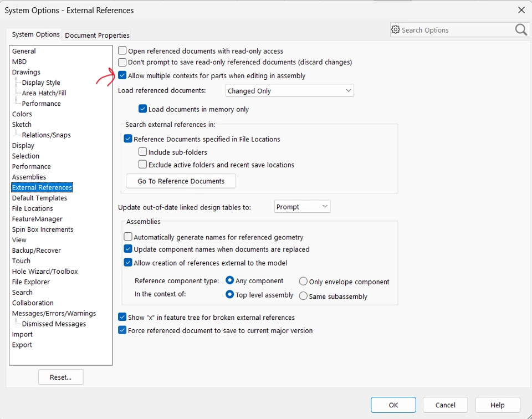This screenshot has width=532, height=419.
Task: Open Default Templates options
Action: point(40,198)
